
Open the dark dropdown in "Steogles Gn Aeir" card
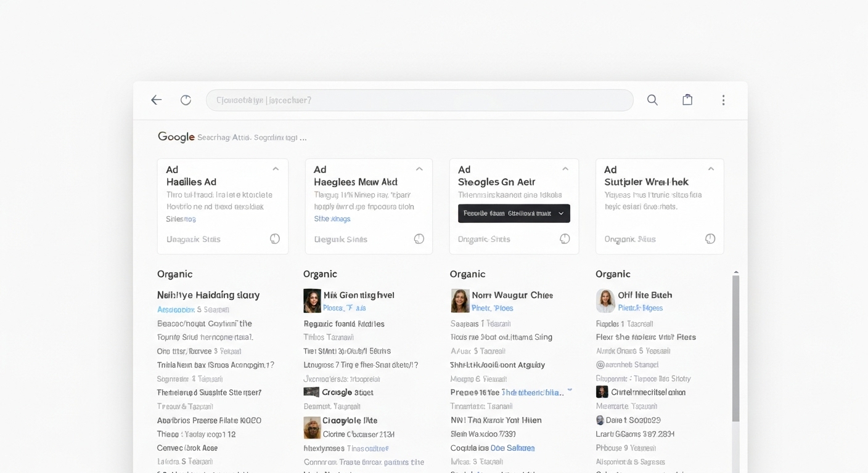[x=514, y=213]
